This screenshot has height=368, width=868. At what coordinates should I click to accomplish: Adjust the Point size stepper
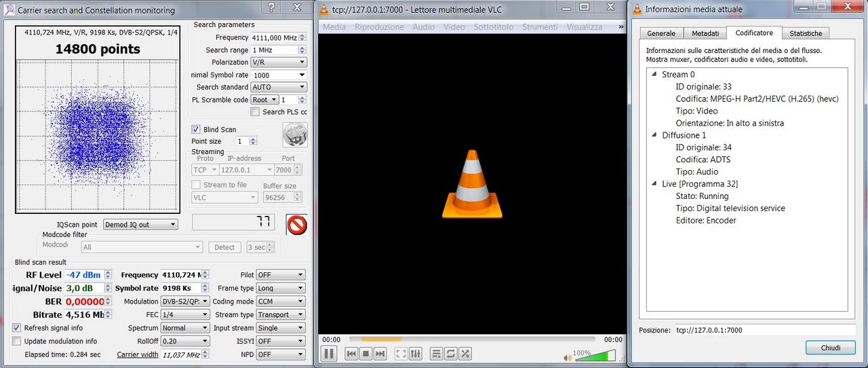click(x=253, y=141)
